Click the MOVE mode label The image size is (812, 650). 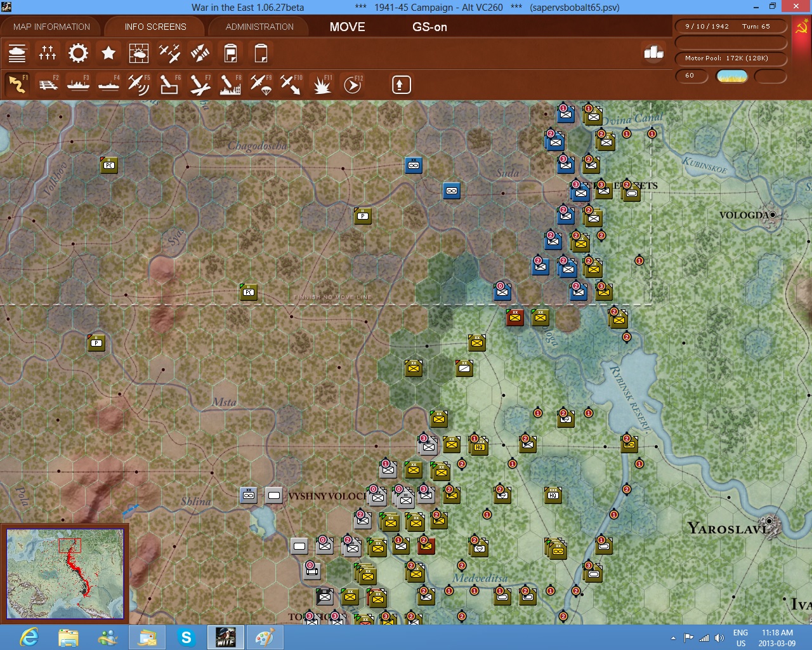click(347, 27)
